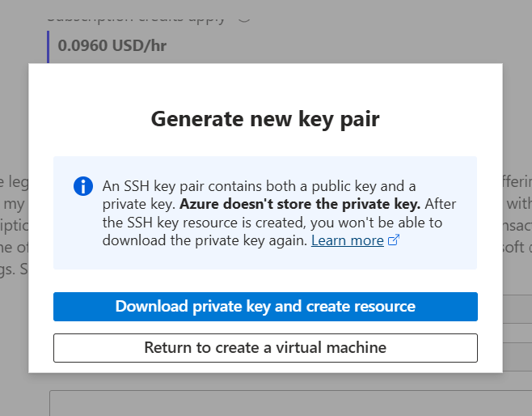The image size is (532, 416).
Task: Focus the large text box below the dialog
Action: (x=283, y=403)
